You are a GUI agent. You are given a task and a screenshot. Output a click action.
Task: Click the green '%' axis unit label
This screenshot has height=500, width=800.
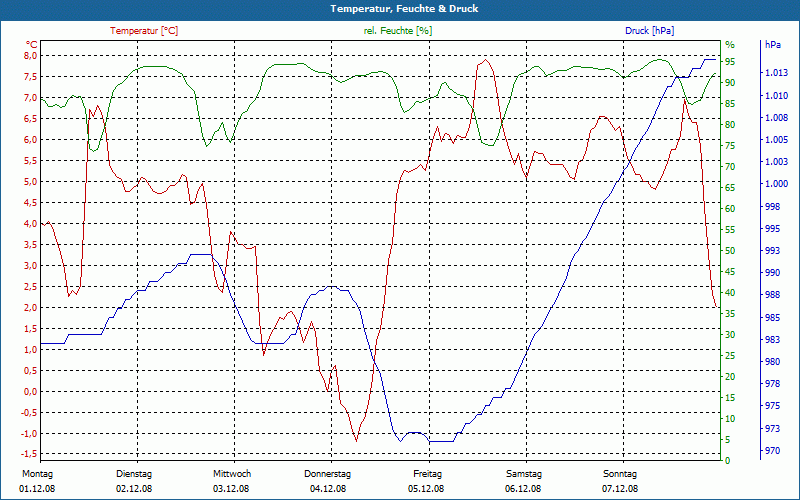pos(730,45)
